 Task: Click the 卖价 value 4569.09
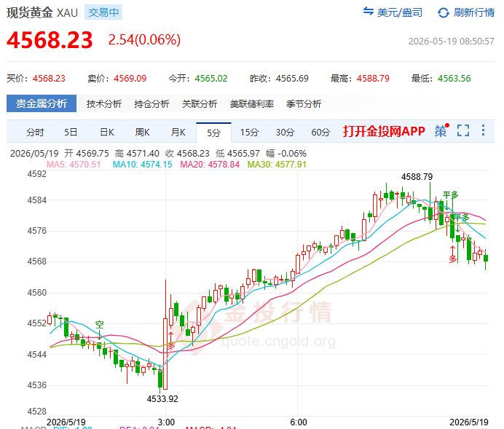(130, 79)
